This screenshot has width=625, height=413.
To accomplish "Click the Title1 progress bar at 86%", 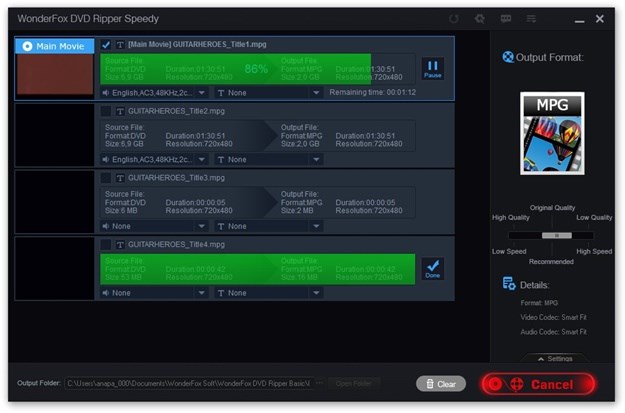I will [x=257, y=69].
